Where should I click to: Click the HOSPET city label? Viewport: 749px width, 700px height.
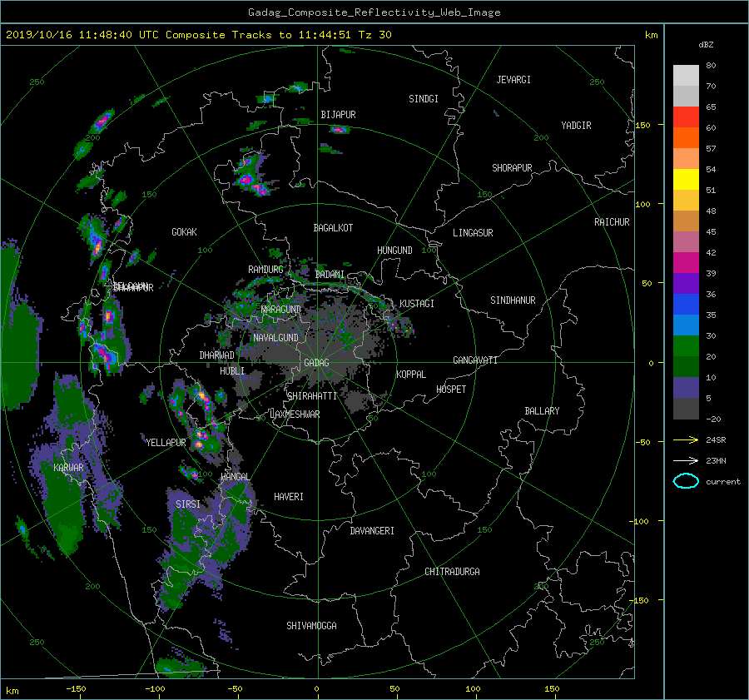click(451, 390)
